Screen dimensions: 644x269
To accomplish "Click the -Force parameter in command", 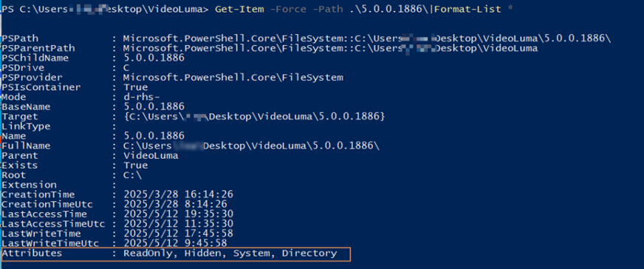I will point(288,9).
